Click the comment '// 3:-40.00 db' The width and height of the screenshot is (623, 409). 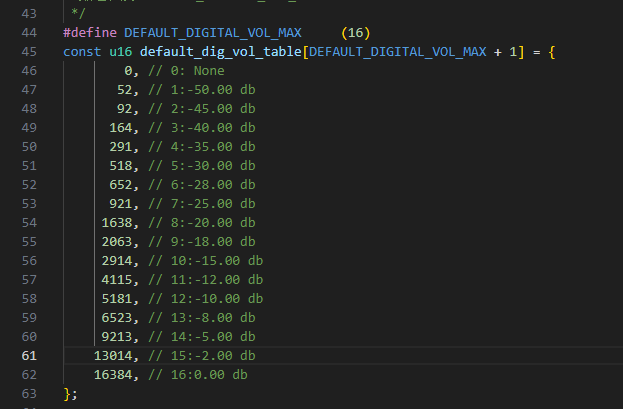[x=202, y=128]
